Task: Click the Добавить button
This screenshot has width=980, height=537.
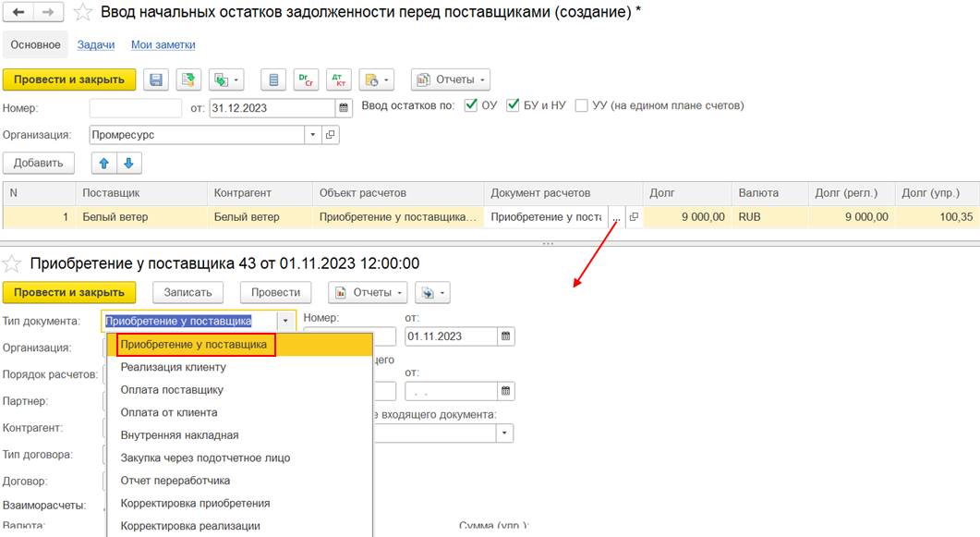Action: coord(38,164)
